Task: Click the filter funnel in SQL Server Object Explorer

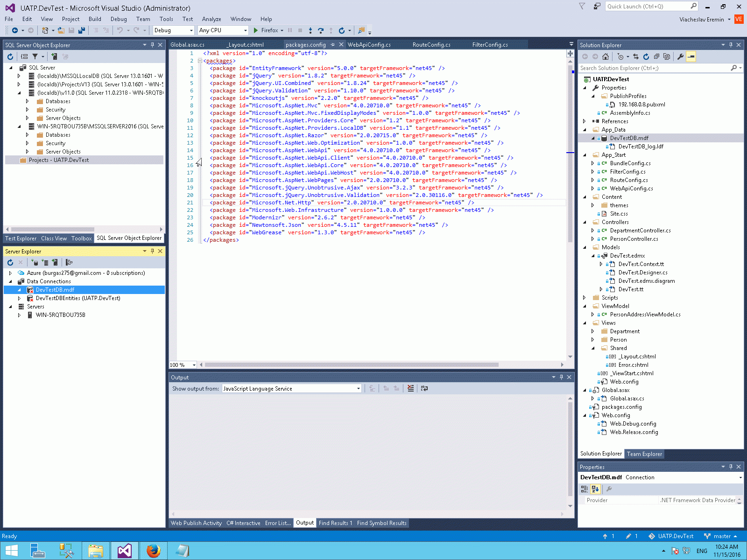Action: point(35,56)
